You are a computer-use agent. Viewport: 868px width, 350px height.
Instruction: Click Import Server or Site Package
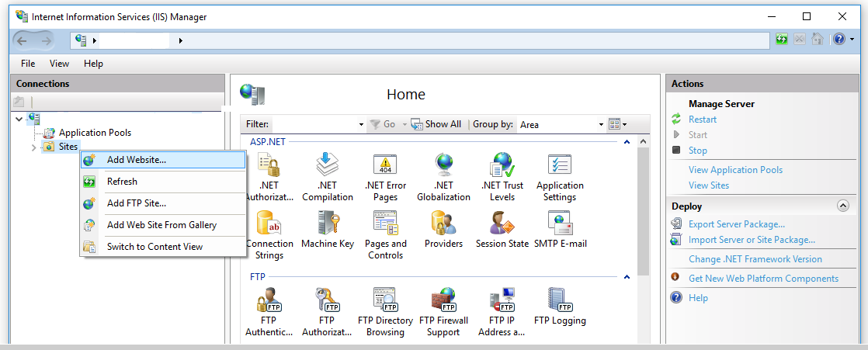[752, 240]
